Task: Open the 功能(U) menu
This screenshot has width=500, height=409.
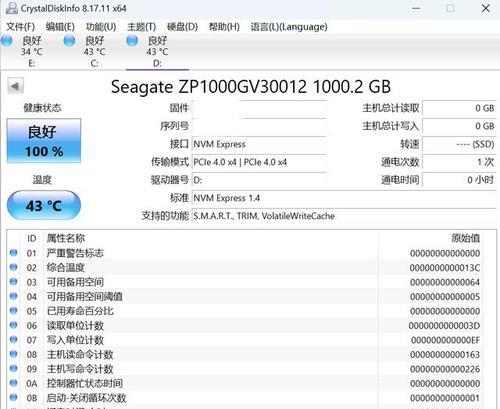Action: 101,27
